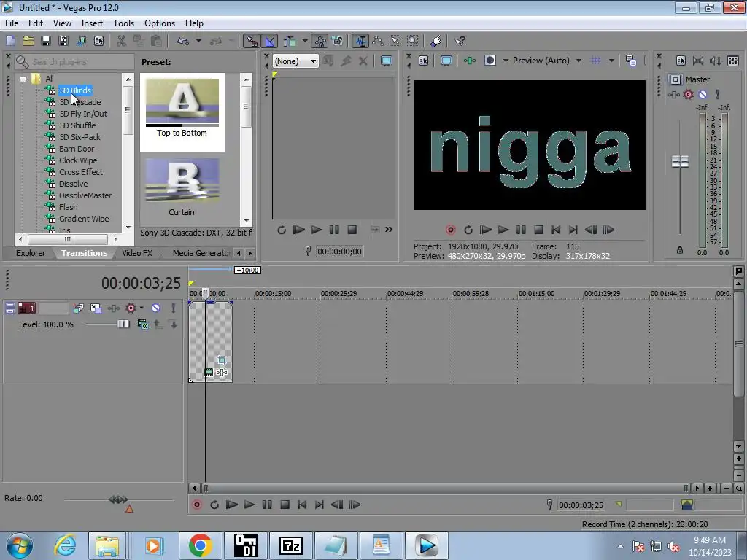Play timeline with main transport Play button
Viewport: 747px width, 560px height.
(249, 505)
